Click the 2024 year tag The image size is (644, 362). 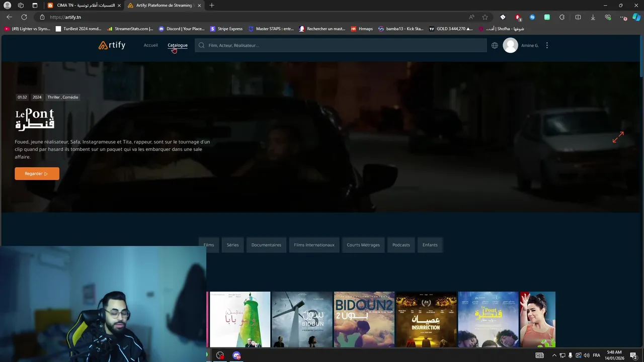coord(37,97)
